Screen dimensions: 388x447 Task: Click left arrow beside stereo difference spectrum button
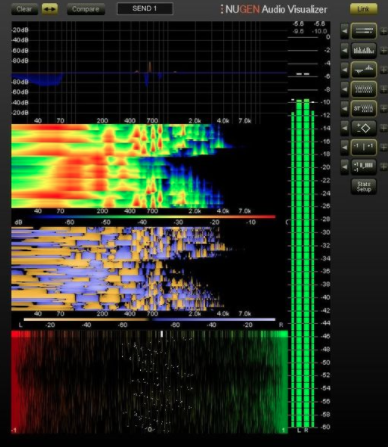click(345, 70)
